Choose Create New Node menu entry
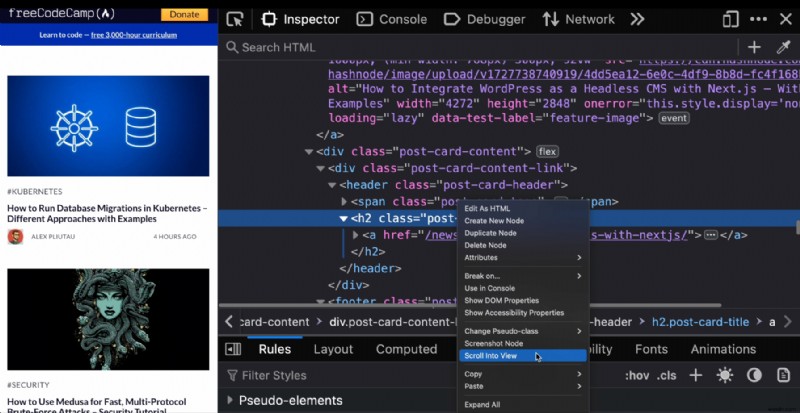Screen dimensions: 800x413 523,221
